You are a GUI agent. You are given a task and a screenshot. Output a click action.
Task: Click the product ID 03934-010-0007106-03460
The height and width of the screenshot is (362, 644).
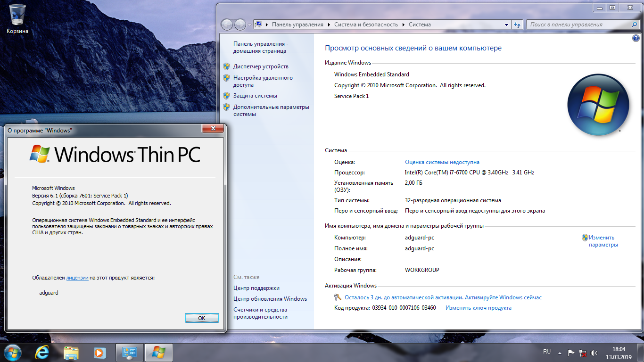coord(404,308)
